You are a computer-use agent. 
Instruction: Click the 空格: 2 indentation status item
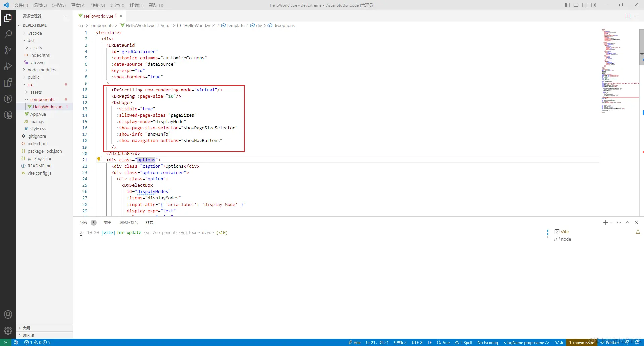click(400, 342)
